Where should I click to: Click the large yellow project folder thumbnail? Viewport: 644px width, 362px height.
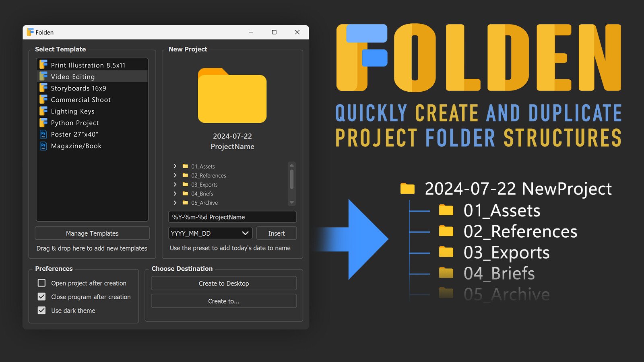coord(232,96)
